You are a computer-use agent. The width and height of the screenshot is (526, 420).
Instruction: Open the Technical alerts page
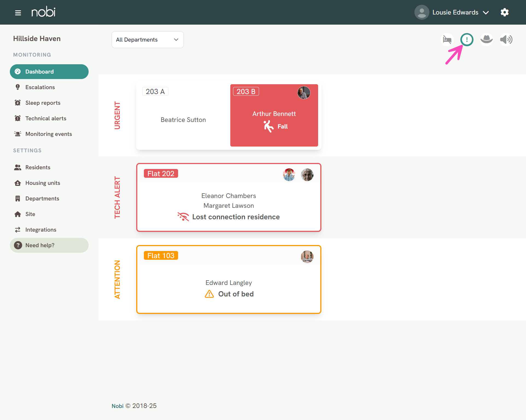(x=46, y=118)
